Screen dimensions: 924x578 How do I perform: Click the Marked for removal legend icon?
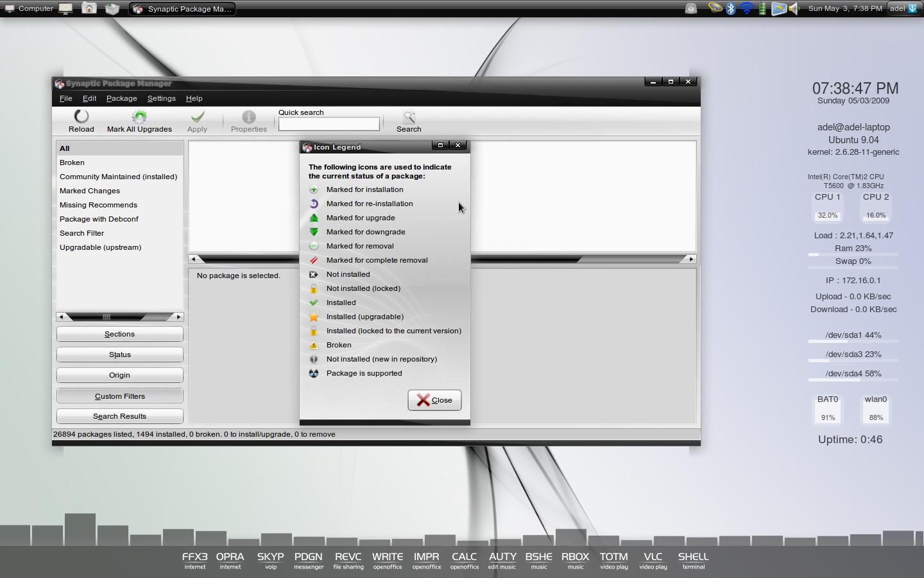314,246
